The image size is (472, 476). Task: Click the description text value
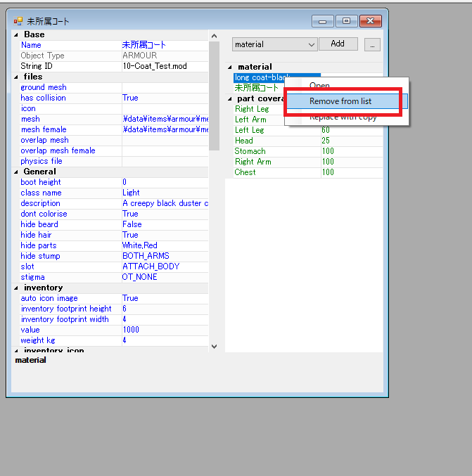(165, 203)
